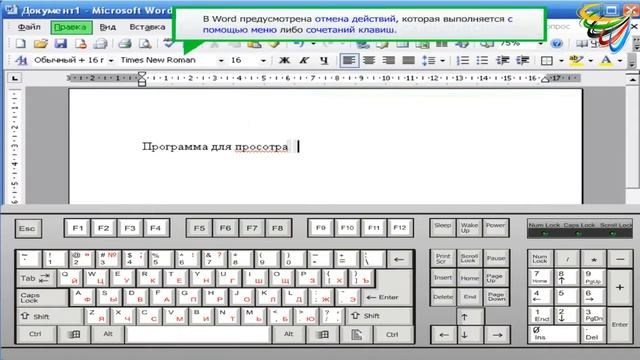640x360 pixels.
Task: Toggle numbered list formatting
Action: 462,60
